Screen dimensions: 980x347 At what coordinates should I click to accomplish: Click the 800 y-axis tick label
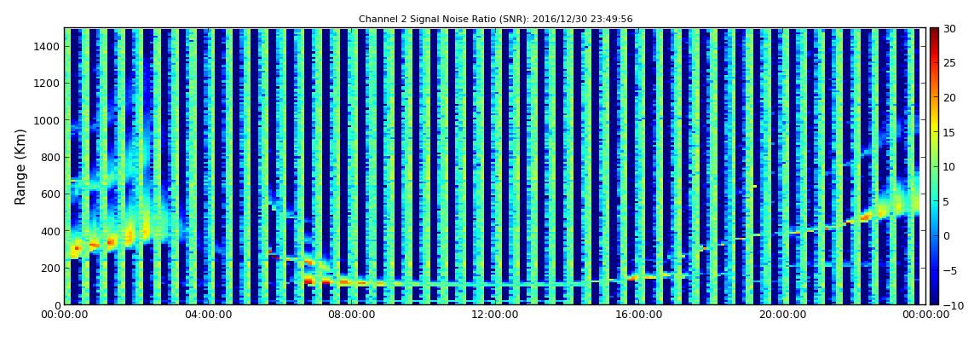click(x=50, y=158)
